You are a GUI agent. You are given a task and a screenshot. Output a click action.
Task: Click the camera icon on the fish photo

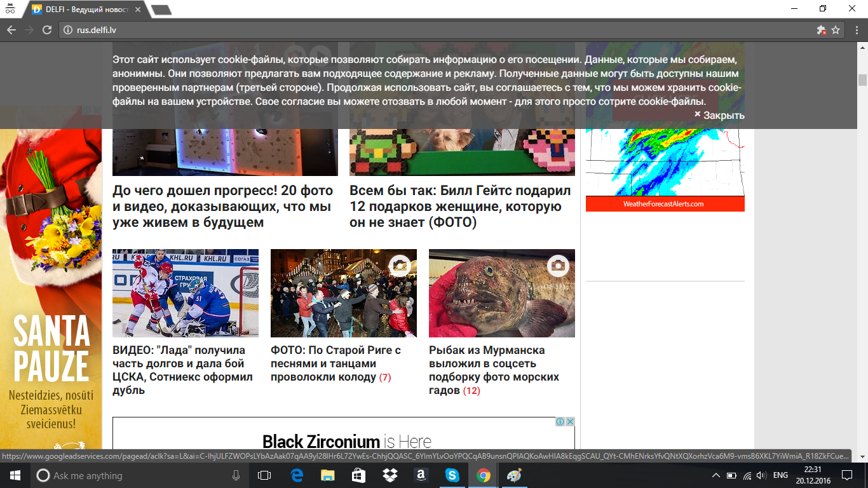[x=558, y=266]
